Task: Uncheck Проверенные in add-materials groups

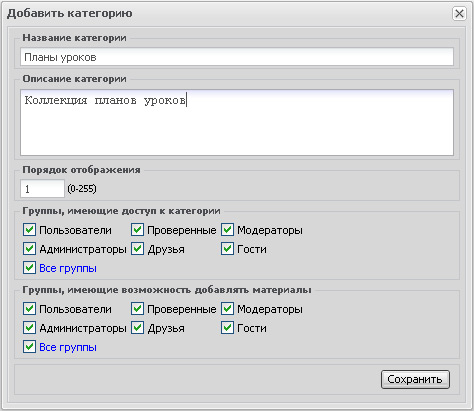Action: (x=137, y=309)
